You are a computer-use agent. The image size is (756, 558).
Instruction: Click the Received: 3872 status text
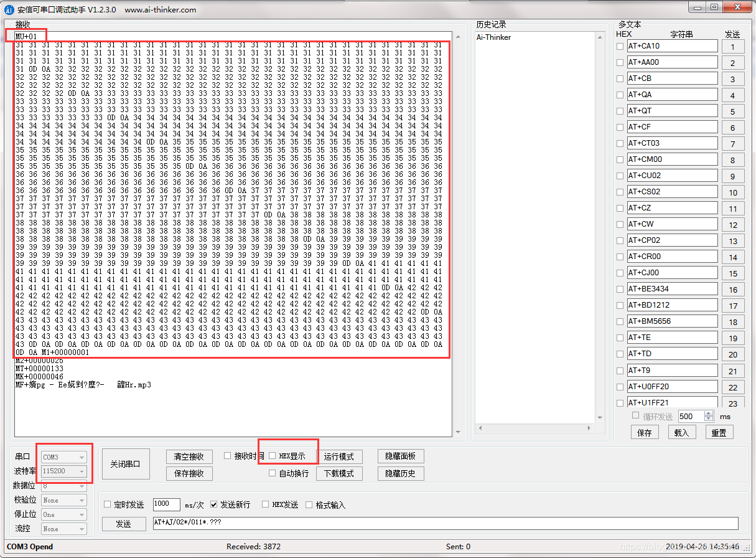(x=253, y=547)
